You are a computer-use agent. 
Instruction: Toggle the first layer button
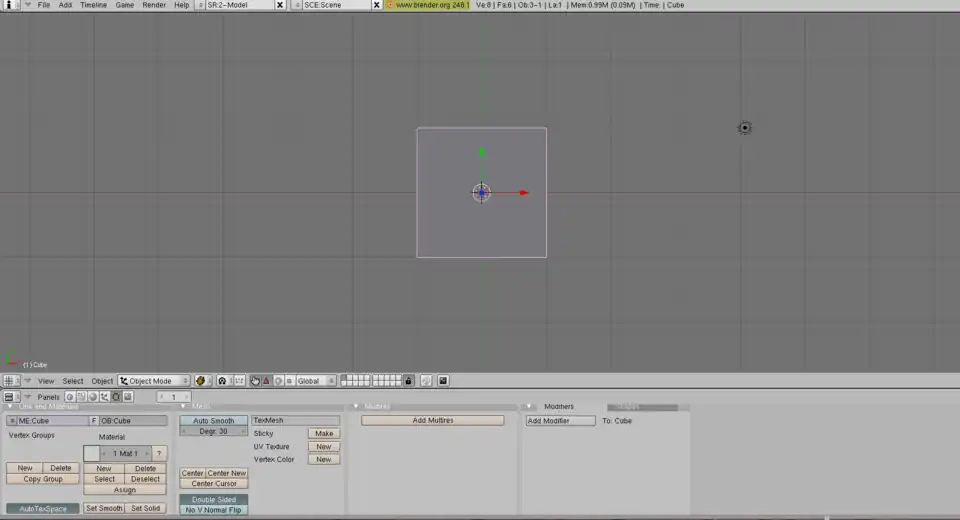pyautogui.click(x=344, y=379)
